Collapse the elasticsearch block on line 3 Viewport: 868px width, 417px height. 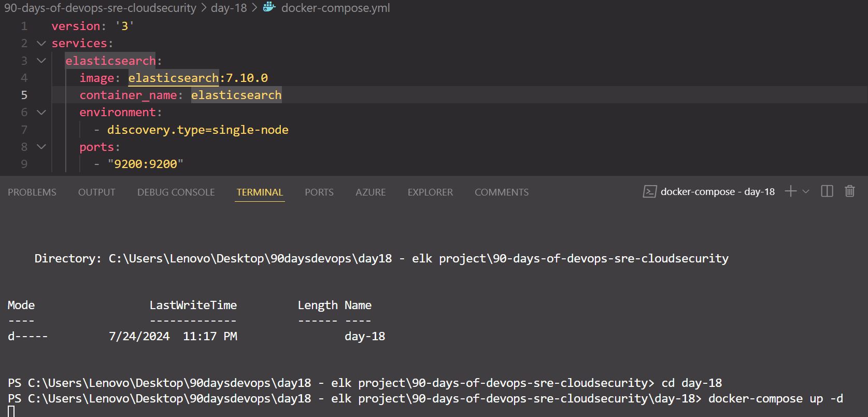click(x=41, y=61)
